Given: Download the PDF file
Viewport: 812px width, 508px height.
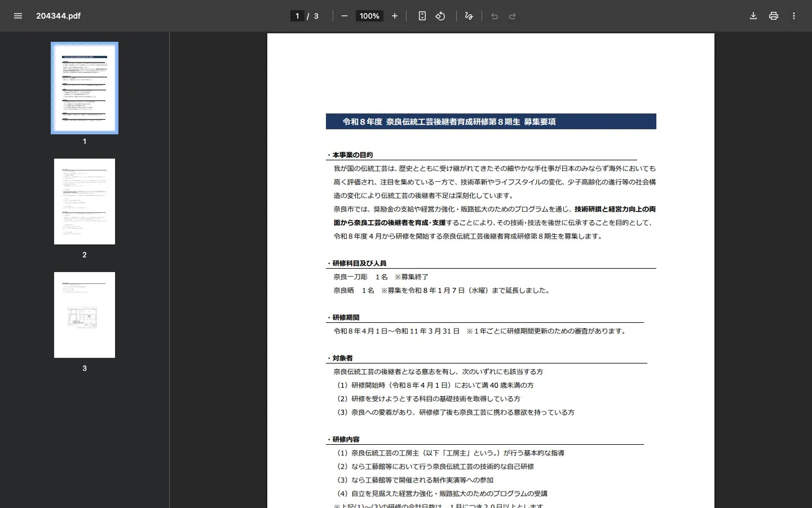Looking at the screenshot, I should coord(753,16).
